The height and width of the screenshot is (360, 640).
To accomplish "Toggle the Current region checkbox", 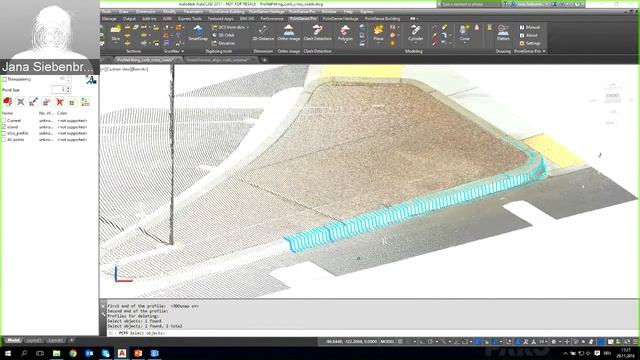I will click(x=4, y=121).
